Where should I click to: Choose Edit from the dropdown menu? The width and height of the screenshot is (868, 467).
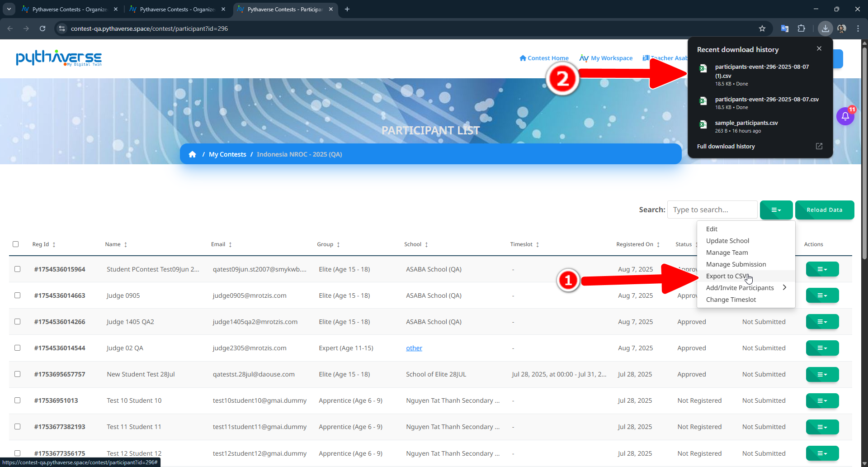coord(746,229)
